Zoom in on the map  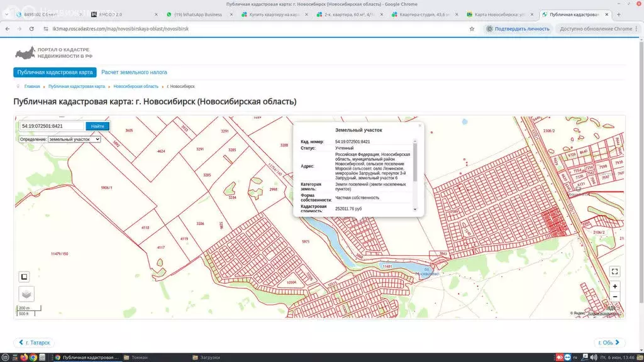tap(614, 286)
